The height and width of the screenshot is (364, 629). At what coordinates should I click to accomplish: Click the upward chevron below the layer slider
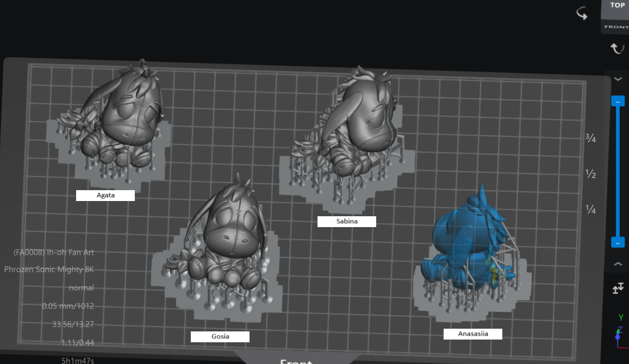pyautogui.click(x=618, y=264)
